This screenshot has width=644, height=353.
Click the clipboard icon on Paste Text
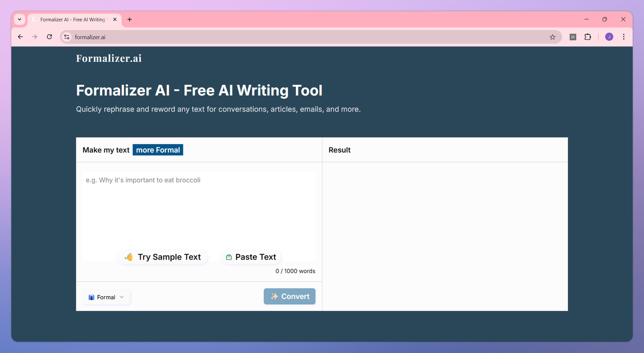(229, 257)
